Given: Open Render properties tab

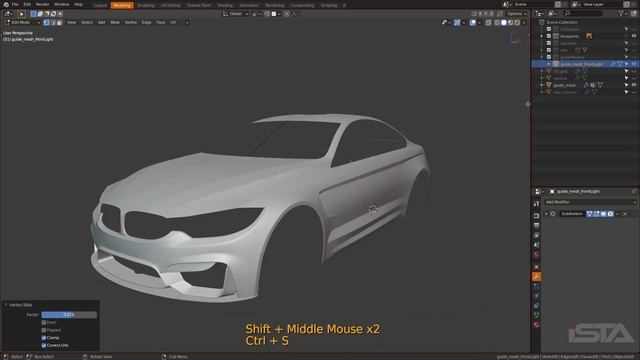Looking at the screenshot, I should [536, 216].
